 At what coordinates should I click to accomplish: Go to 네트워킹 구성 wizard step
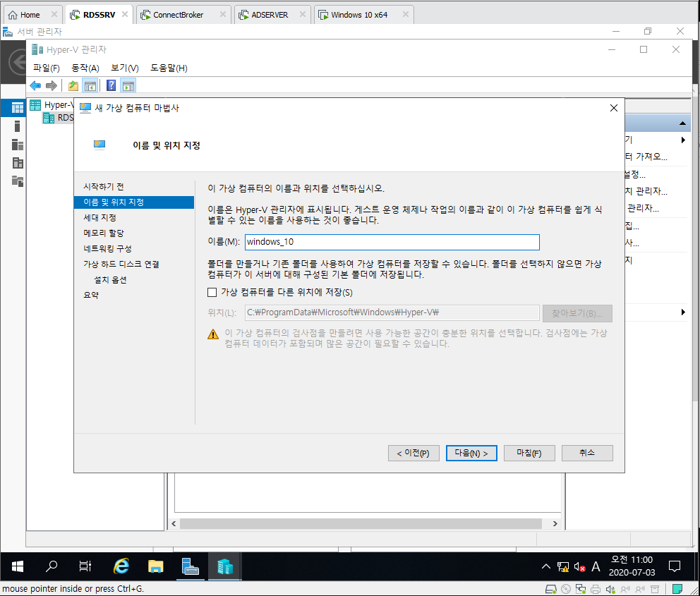click(107, 248)
